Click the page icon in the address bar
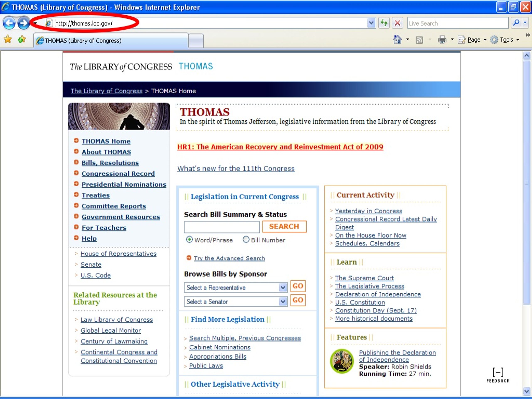The image size is (532, 399). (x=48, y=23)
